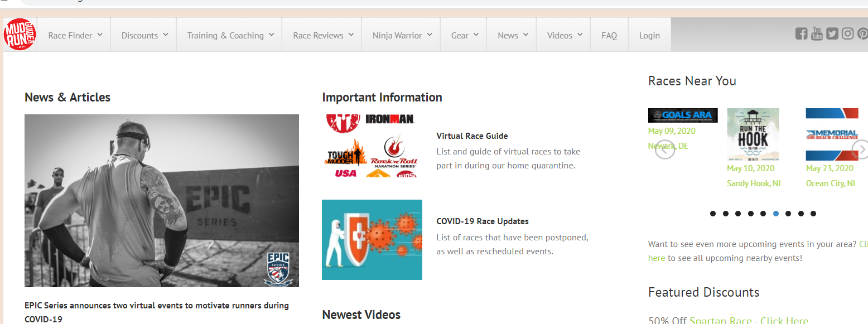This screenshot has width=868, height=324.
Task: Select the third races carousel dot
Action: point(738,214)
